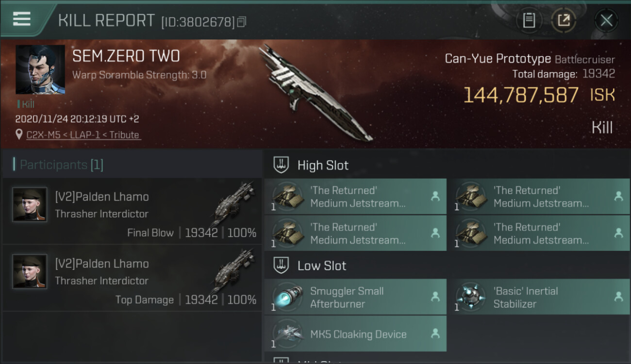Screen dimensions: 631x364
Task: Open Palden Lhamo's Top Damage portrait
Action: tap(30, 271)
